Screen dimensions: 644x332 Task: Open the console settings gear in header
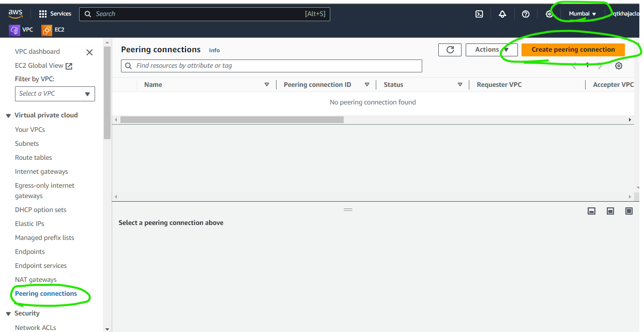click(x=549, y=14)
